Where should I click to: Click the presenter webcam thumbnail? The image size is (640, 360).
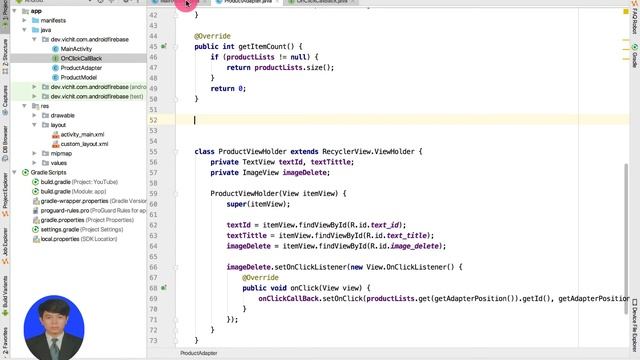tap(54, 327)
